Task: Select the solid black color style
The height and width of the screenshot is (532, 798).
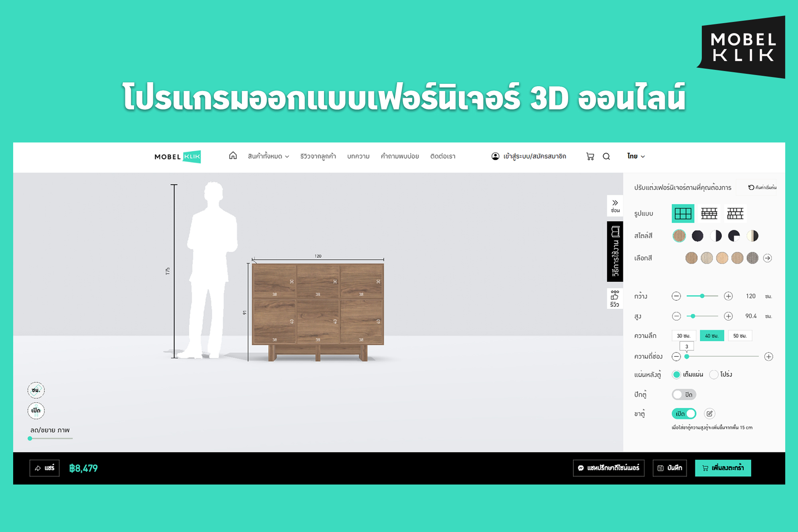Action: [x=697, y=236]
